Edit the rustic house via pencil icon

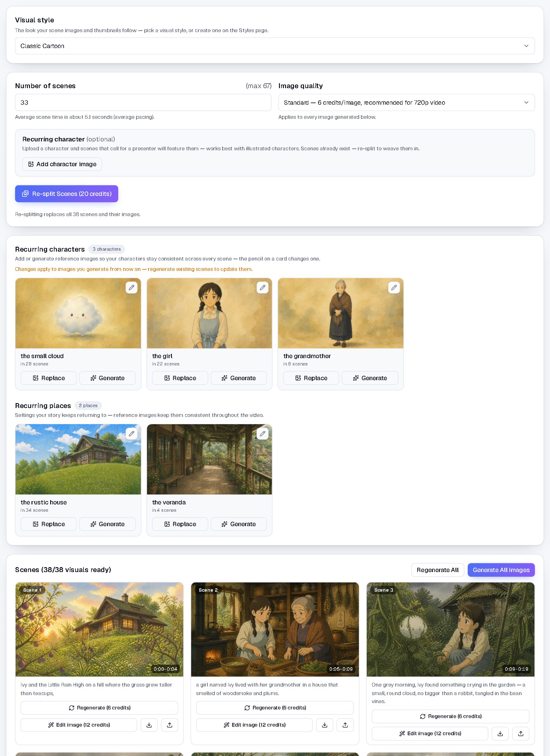point(132,433)
